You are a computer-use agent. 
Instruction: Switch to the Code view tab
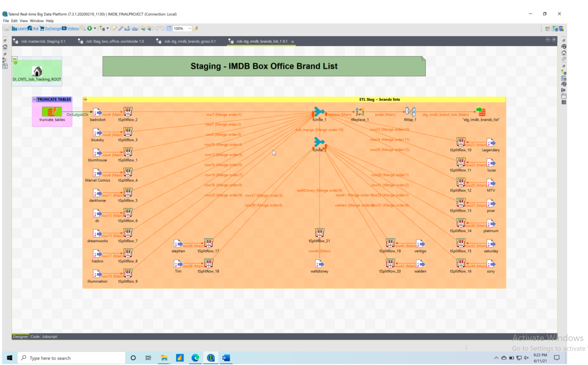35,336
